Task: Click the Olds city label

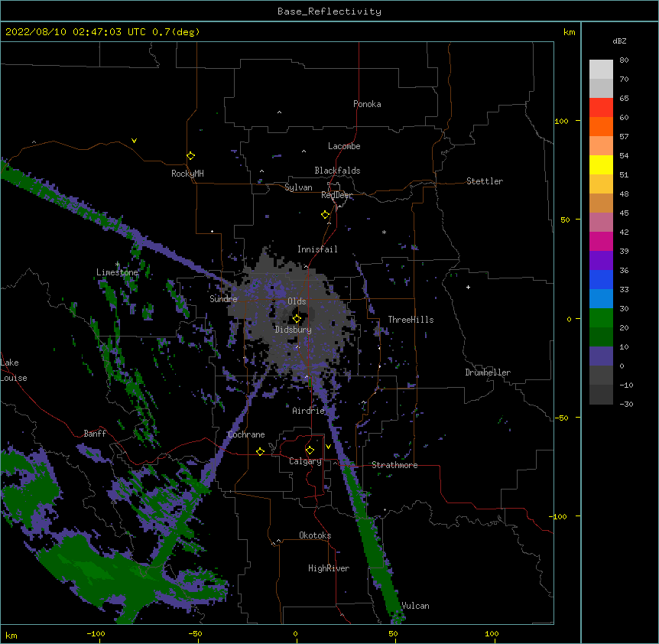Action: click(x=297, y=301)
